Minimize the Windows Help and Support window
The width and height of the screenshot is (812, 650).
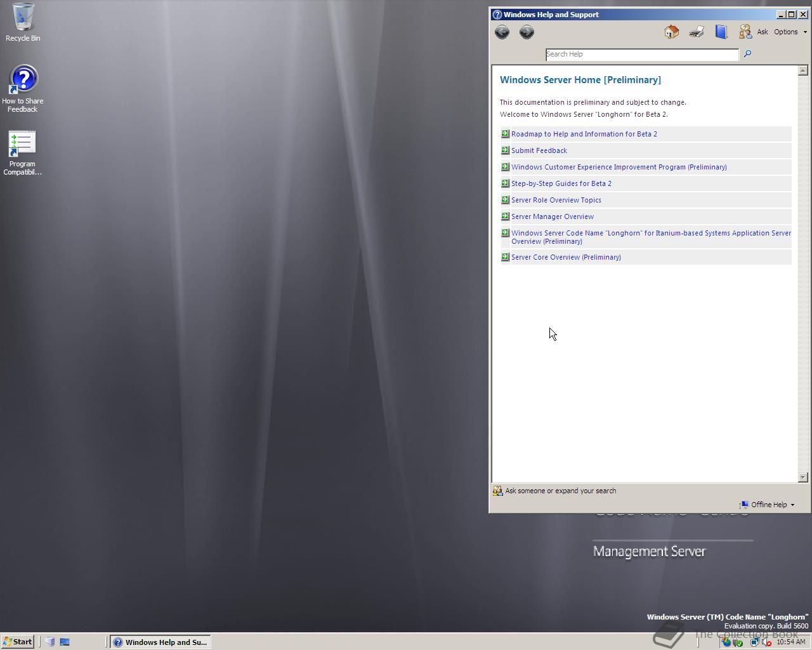pos(780,15)
